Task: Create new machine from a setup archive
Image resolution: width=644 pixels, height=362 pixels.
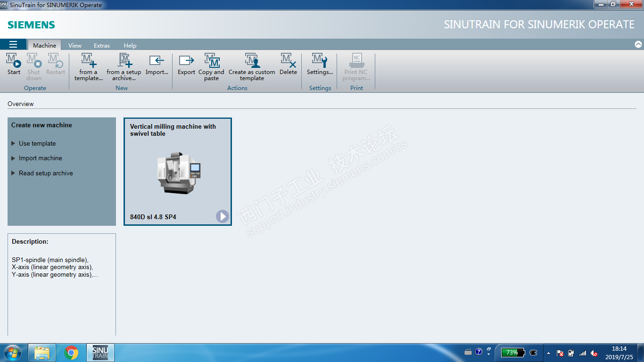Action: [x=124, y=66]
